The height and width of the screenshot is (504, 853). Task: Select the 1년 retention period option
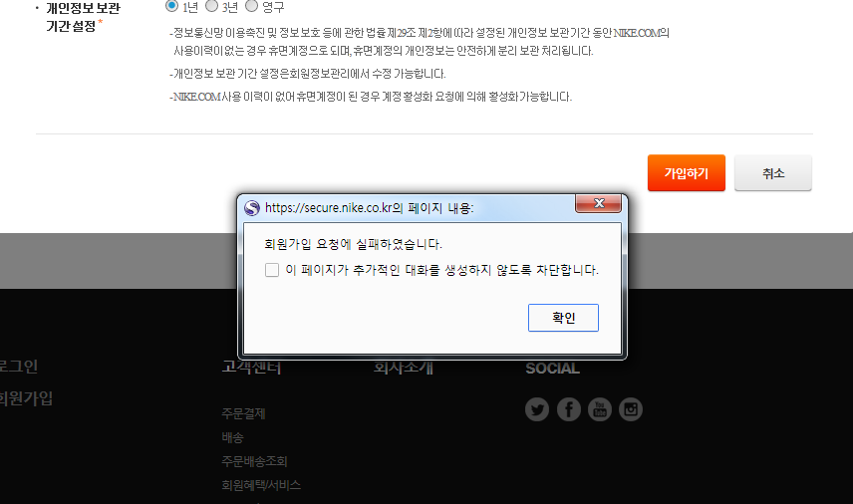(171, 6)
